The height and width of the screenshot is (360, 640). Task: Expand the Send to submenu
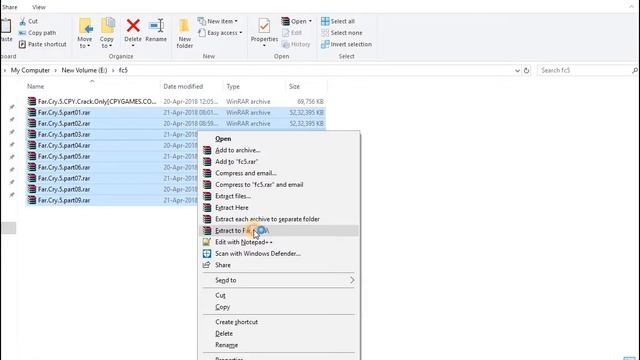279,280
